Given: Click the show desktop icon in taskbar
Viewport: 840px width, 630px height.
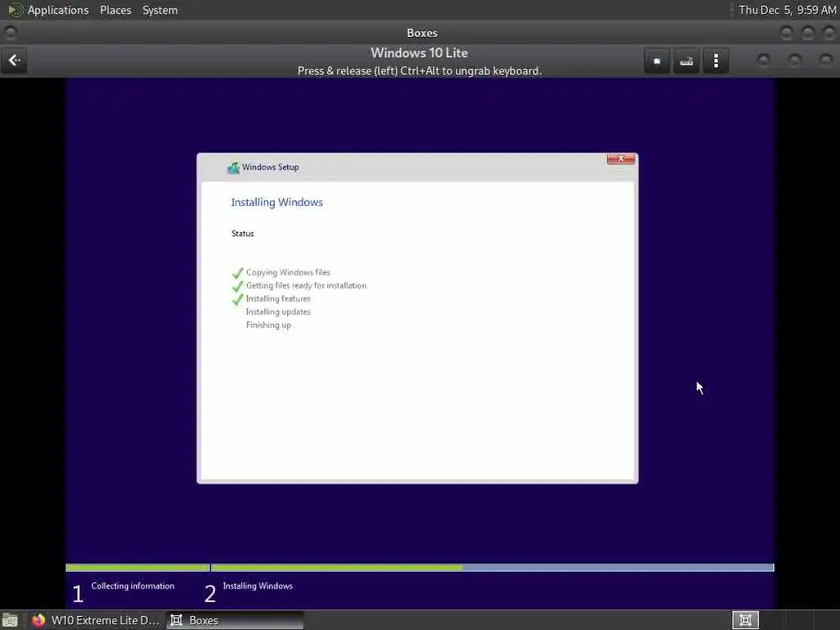Looking at the screenshot, I should 10,620.
